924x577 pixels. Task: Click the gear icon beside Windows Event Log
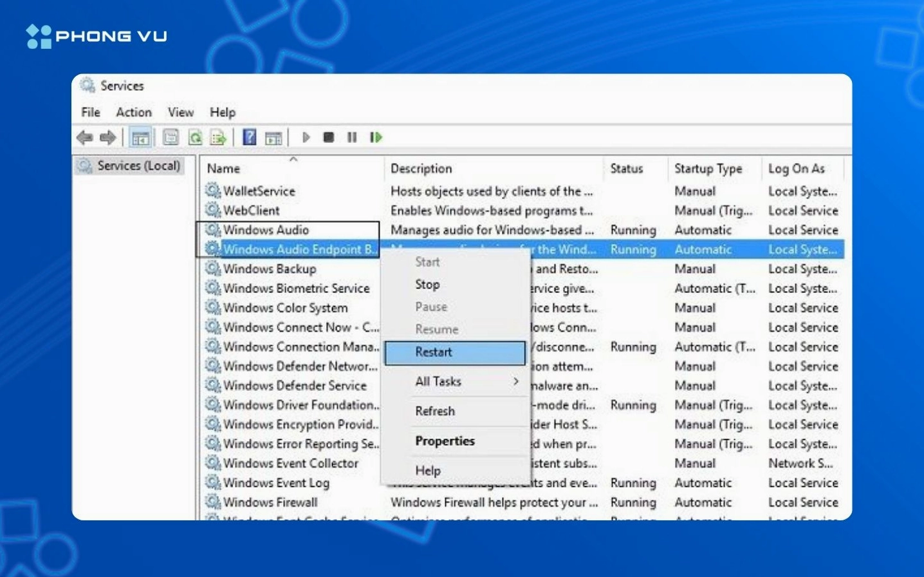coord(213,482)
